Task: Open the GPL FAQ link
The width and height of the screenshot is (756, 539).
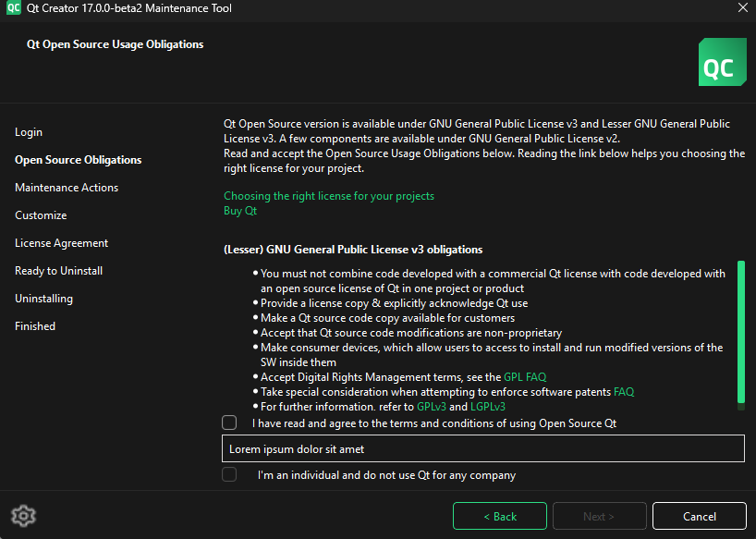Action: click(x=525, y=377)
